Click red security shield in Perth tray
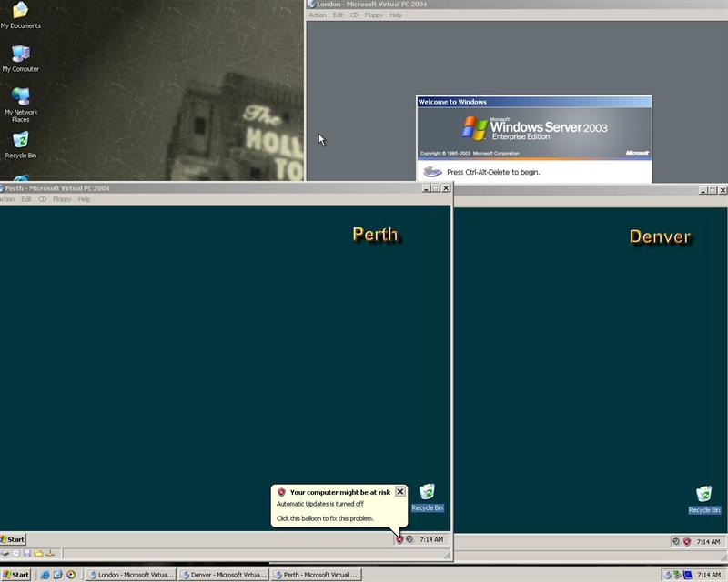This screenshot has width=728, height=582. (399, 539)
